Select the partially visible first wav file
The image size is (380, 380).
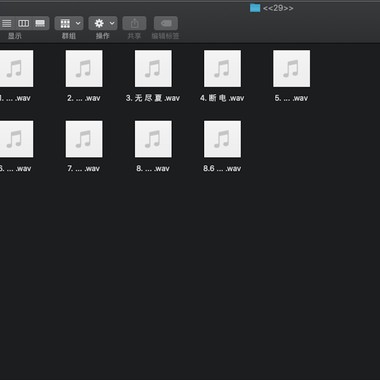point(17,69)
